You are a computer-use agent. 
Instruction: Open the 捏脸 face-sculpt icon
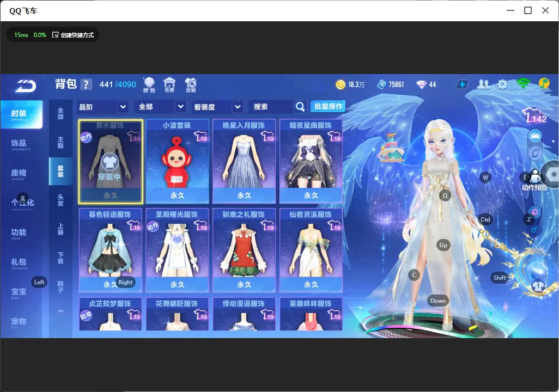click(149, 85)
